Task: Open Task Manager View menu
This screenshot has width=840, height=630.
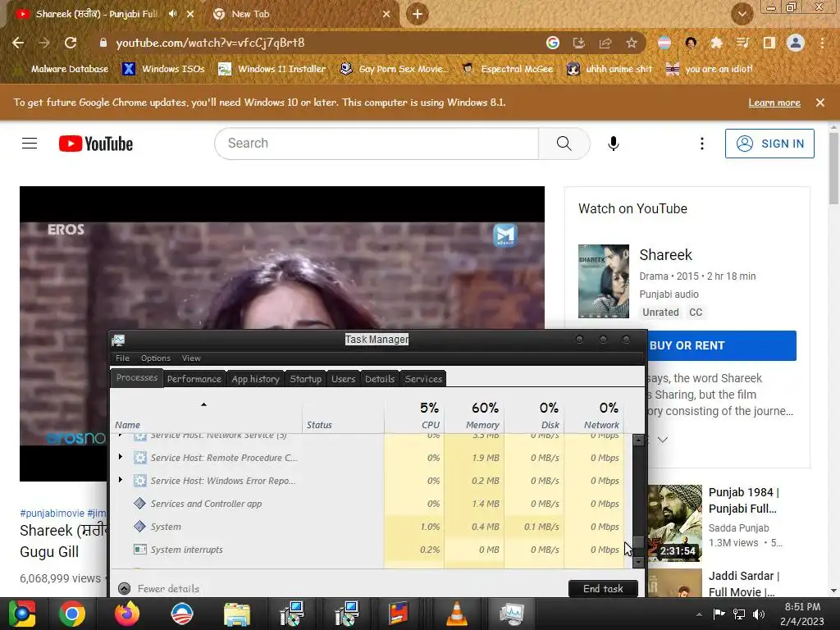Action: (x=190, y=358)
